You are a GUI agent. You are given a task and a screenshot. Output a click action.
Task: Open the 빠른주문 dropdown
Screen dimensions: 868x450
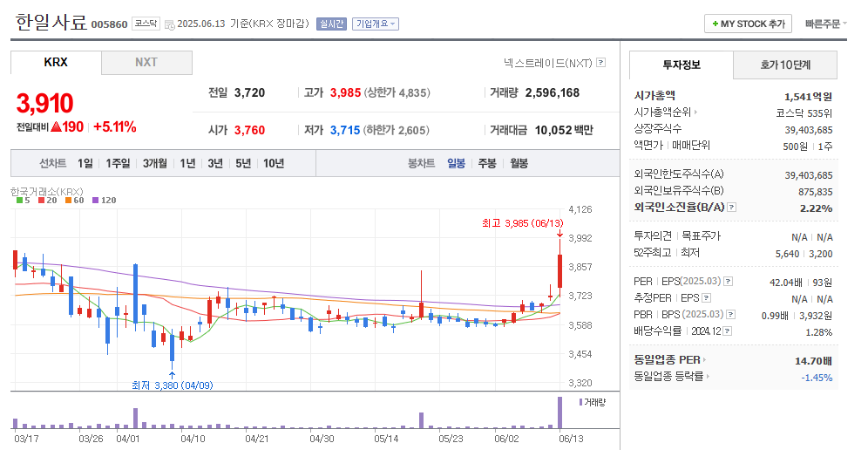[826, 24]
